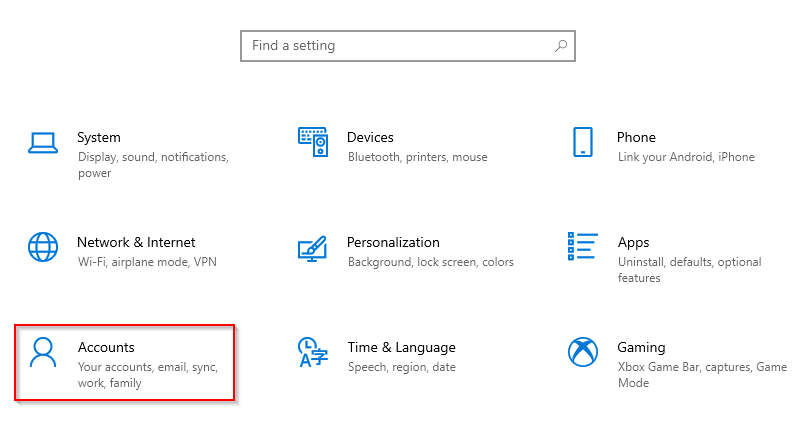Screen dimensions: 811x437
Task: Click the Time & Language icon
Action: pos(313,352)
